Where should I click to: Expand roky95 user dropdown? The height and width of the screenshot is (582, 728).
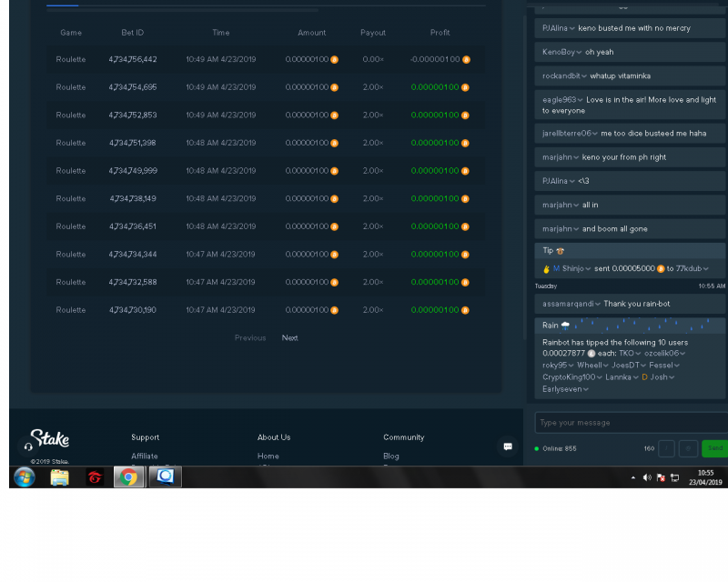click(x=571, y=366)
